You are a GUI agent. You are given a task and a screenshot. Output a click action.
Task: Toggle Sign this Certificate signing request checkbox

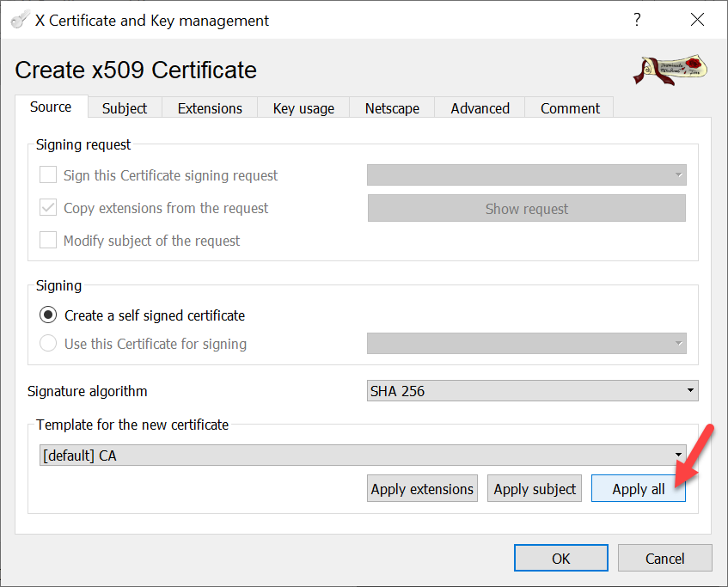tap(49, 175)
